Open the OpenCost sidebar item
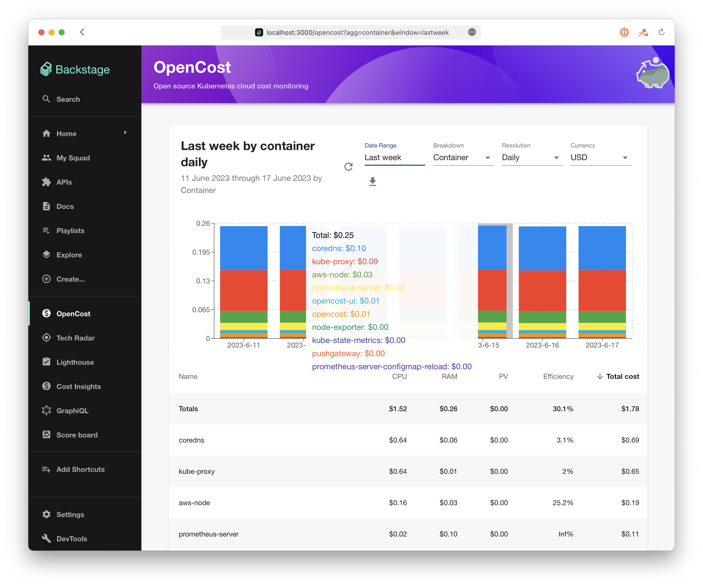This screenshot has height=588, width=703. (x=73, y=314)
